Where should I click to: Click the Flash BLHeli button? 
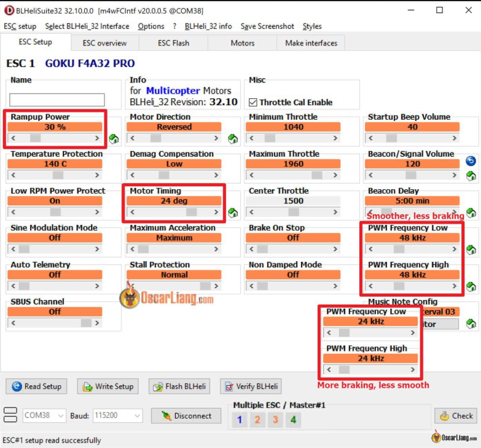tap(179, 387)
